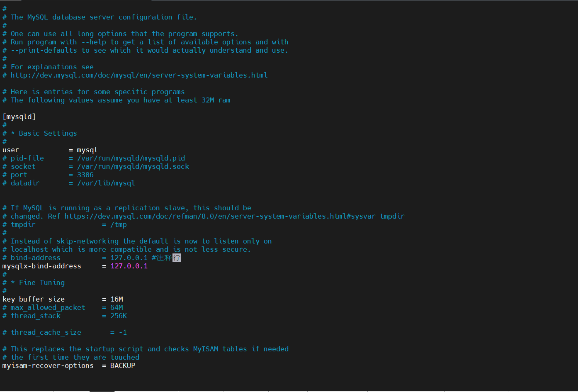Click the commented 'socket' key
The height and width of the screenshot is (392, 578).
coord(23,166)
